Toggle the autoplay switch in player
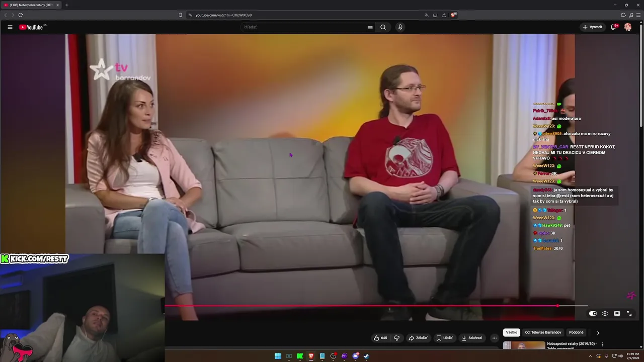This screenshot has height=362, width=644. pos(593,313)
